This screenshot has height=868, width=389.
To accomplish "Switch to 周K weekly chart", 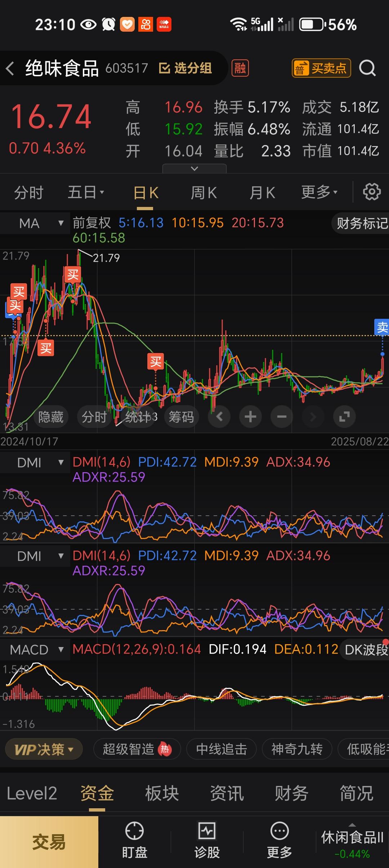I will [204, 193].
